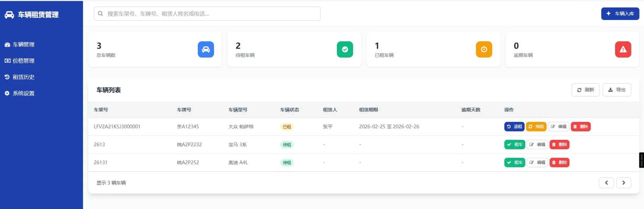
Task: Click the 已租 status badge
Action: point(287,127)
